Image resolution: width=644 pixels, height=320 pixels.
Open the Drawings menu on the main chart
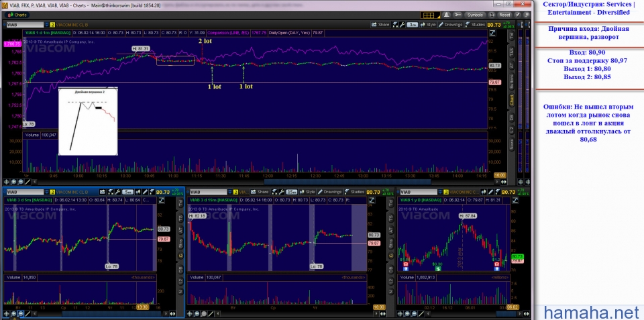click(451, 25)
